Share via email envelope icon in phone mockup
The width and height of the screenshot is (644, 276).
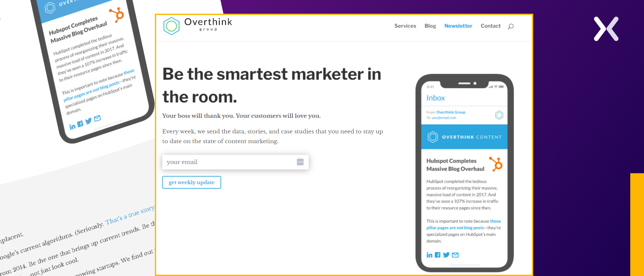[x=455, y=255]
